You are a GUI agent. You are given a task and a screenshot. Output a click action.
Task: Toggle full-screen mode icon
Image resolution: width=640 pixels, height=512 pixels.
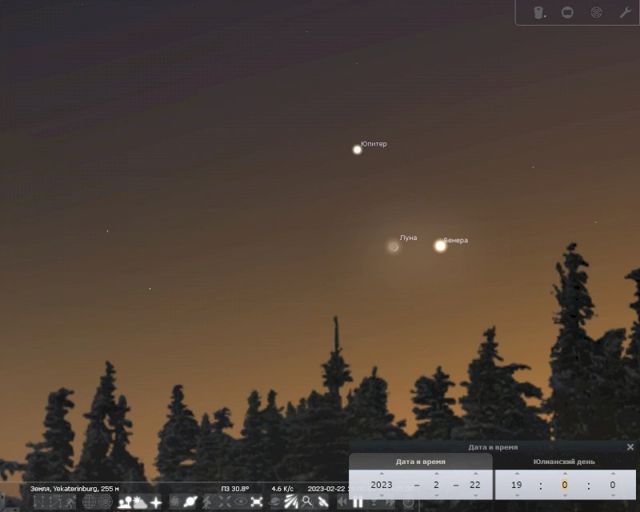pyautogui.click(x=256, y=502)
